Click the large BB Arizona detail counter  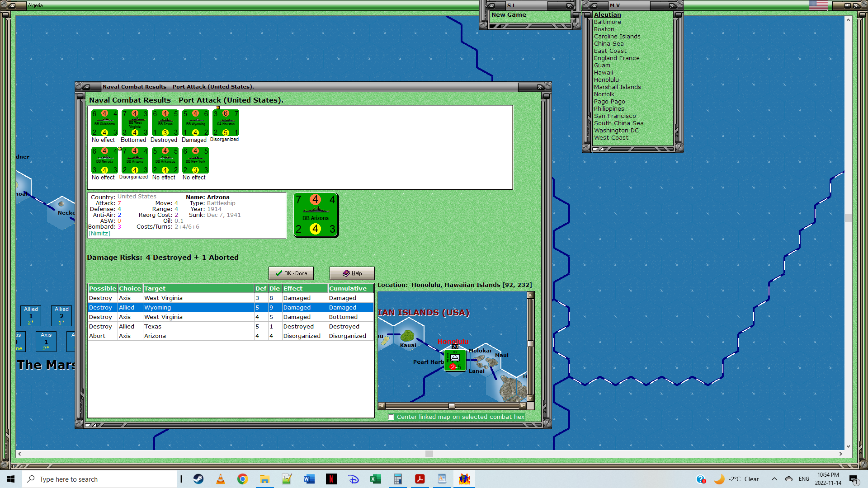pyautogui.click(x=316, y=215)
